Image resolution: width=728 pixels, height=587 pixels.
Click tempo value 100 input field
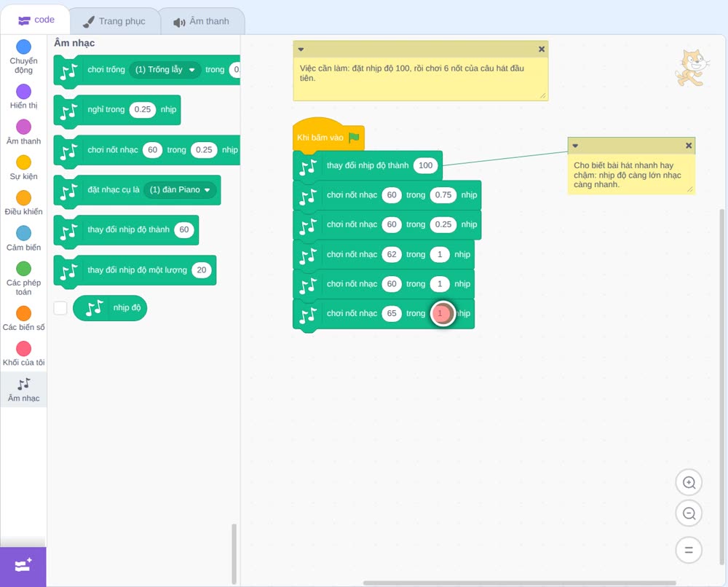point(425,165)
